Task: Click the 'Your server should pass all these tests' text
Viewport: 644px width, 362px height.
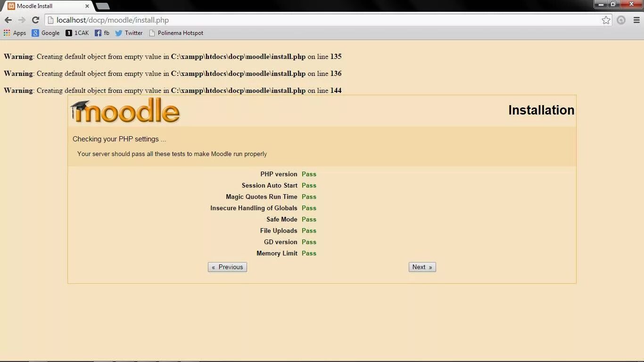Action: [172, 154]
